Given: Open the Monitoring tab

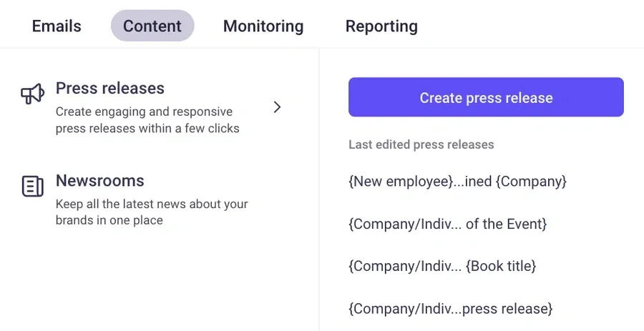Looking at the screenshot, I should click(x=263, y=26).
